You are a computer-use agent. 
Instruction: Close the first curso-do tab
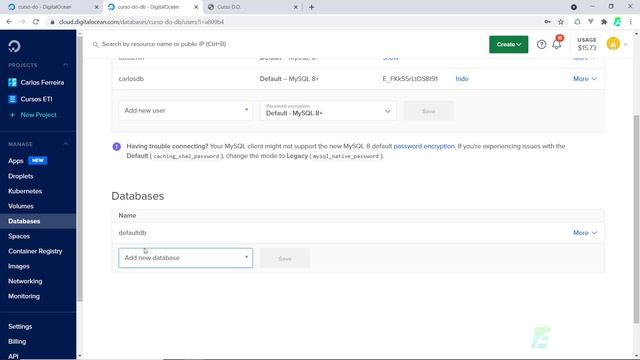coord(96,7)
